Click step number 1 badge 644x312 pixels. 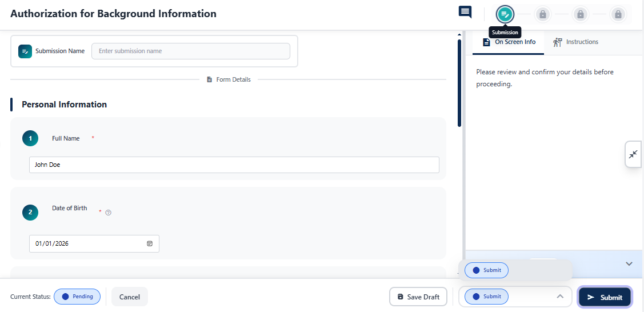coord(30,138)
